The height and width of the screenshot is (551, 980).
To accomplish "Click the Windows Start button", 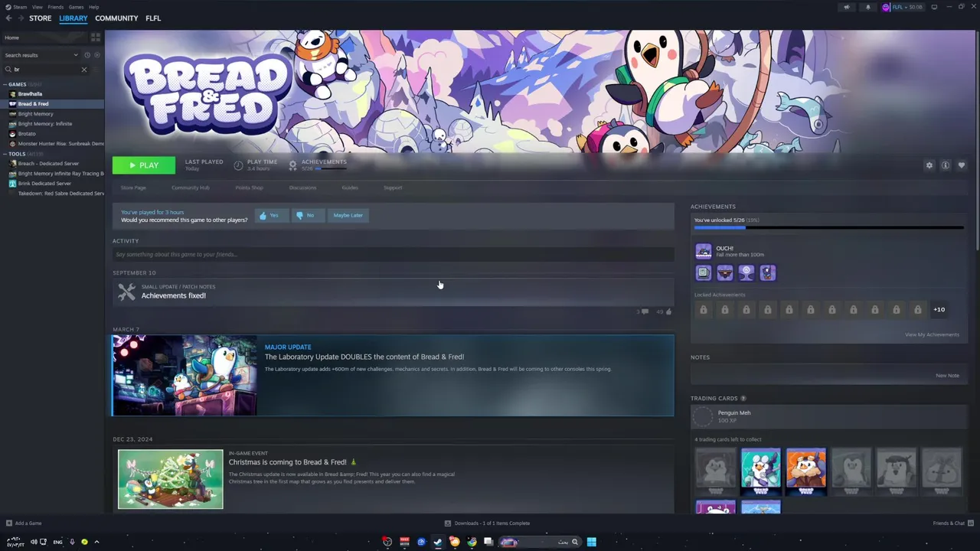I will pyautogui.click(x=591, y=542).
